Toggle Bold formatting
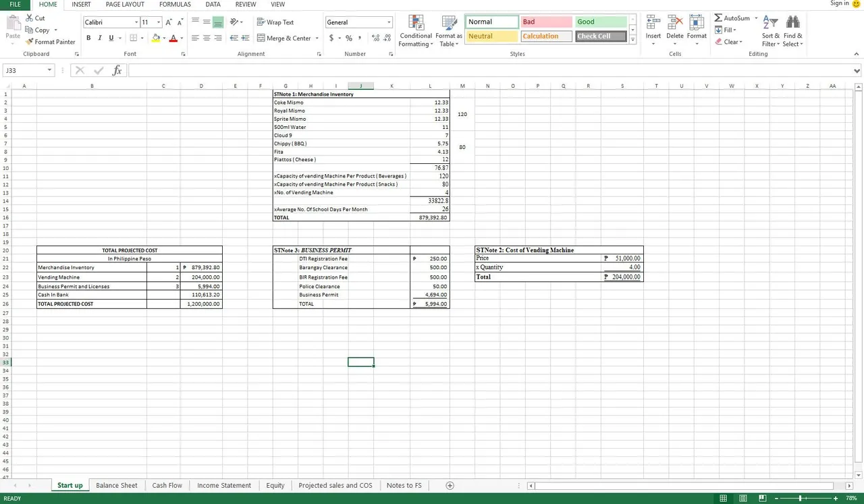The height and width of the screenshot is (504, 864). (x=88, y=38)
